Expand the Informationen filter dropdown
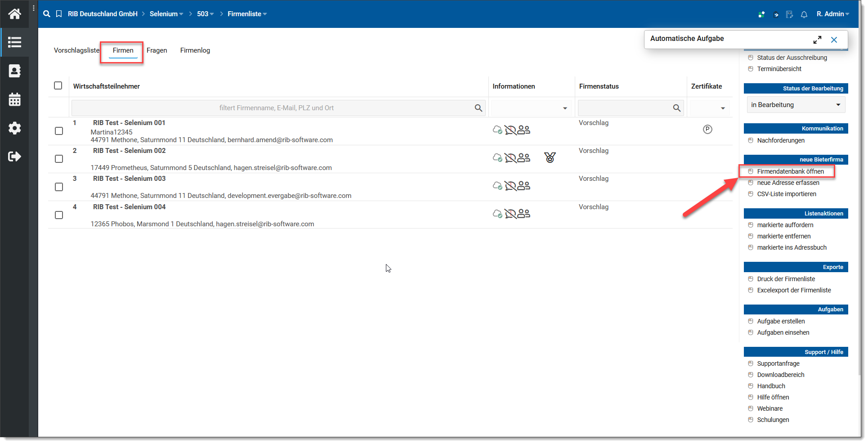The height and width of the screenshot is (444, 868). (x=564, y=108)
